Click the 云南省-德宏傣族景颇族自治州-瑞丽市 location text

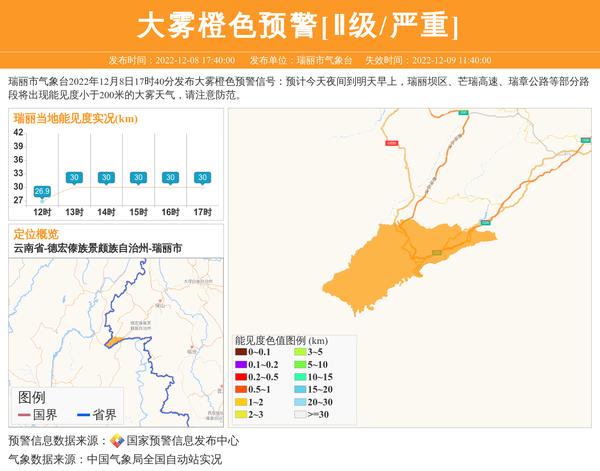98,248
